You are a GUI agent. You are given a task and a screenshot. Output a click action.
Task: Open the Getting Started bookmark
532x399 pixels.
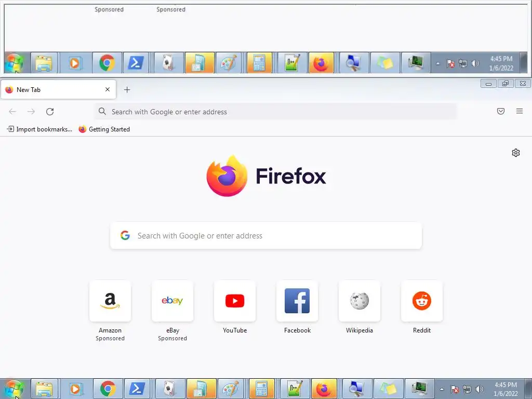coord(104,129)
